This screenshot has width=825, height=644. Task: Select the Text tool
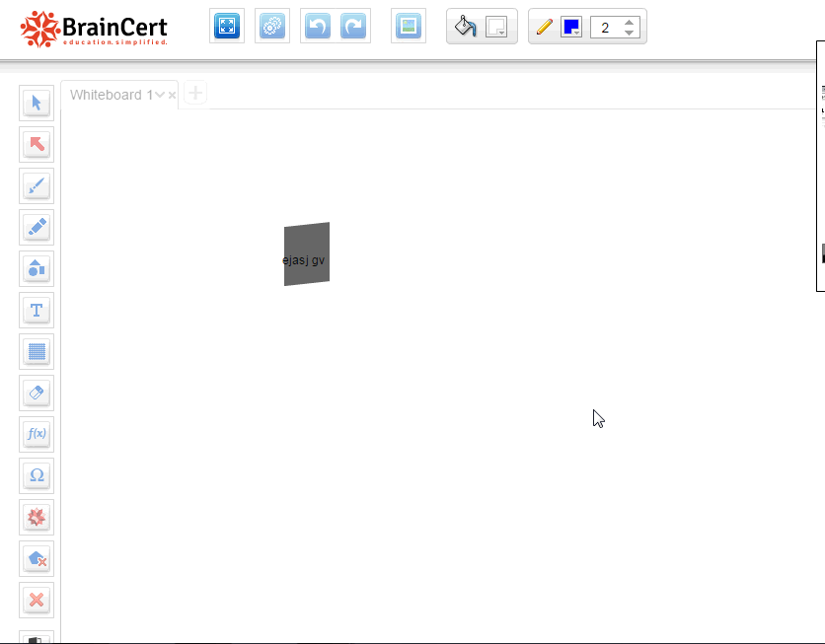[x=37, y=311]
